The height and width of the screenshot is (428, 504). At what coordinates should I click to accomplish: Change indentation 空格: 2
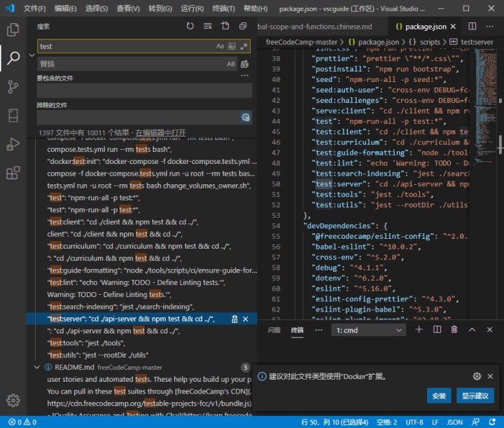pyautogui.click(x=386, y=422)
